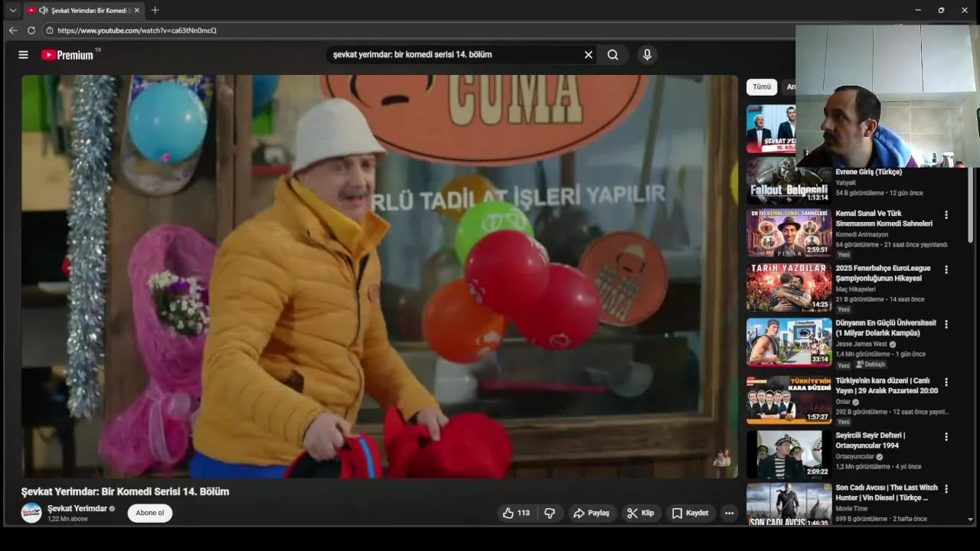This screenshot has height=551, width=980.
Task: Open a new browser tab
Action: tap(155, 10)
